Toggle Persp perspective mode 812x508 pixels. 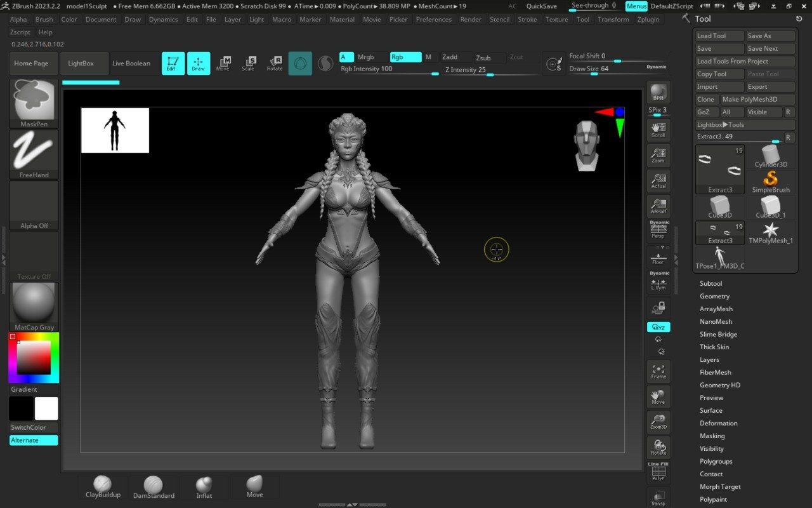pyautogui.click(x=658, y=230)
